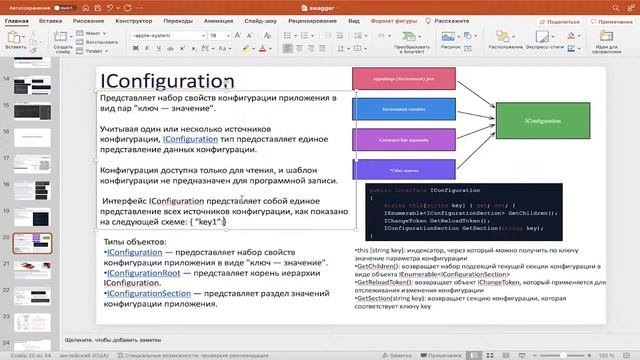640x360 pixels.
Task: Align text left
Action: click(x=287, y=49)
